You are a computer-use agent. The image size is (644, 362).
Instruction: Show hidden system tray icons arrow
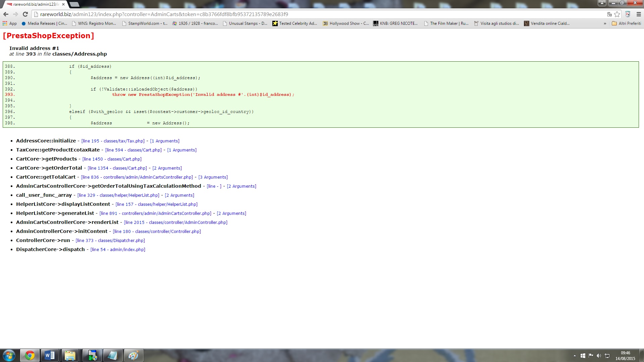click(x=575, y=356)
